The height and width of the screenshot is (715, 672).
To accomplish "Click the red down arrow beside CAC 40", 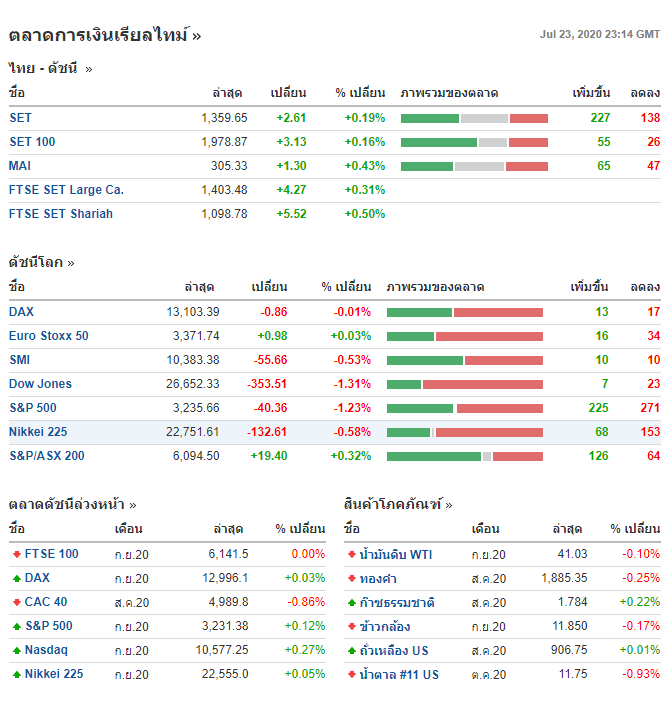I will click(x=16, y=602).
